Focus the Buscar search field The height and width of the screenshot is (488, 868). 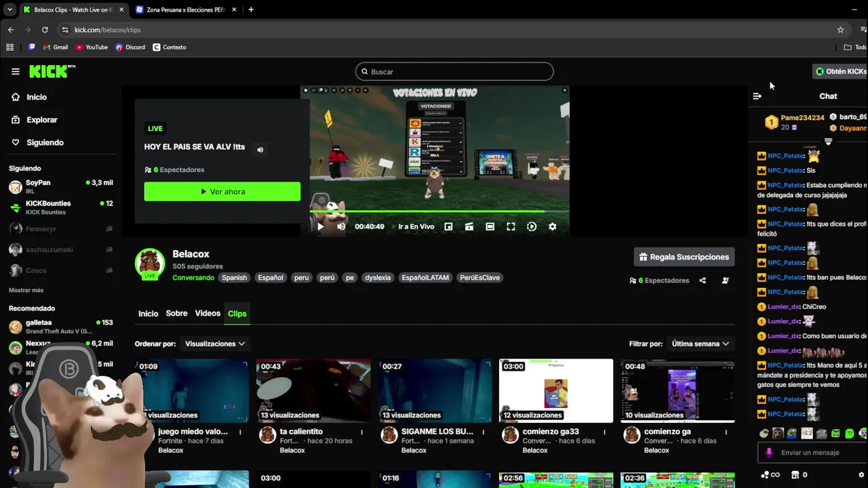[454, 71]
